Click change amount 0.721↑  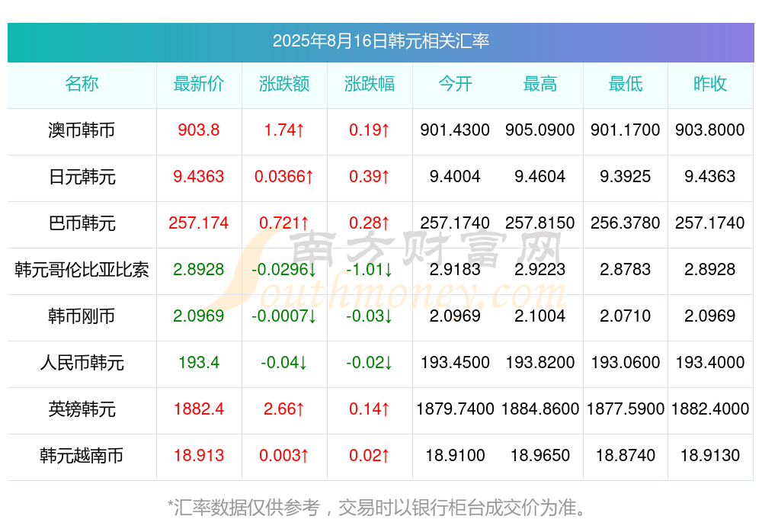pyautogui.click(x=284, y=223)
